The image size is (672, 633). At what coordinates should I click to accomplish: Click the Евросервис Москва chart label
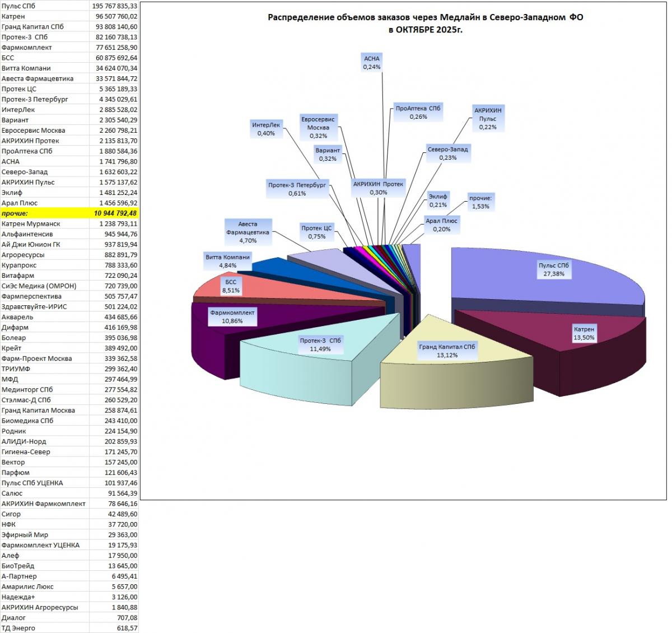[318, 127]
